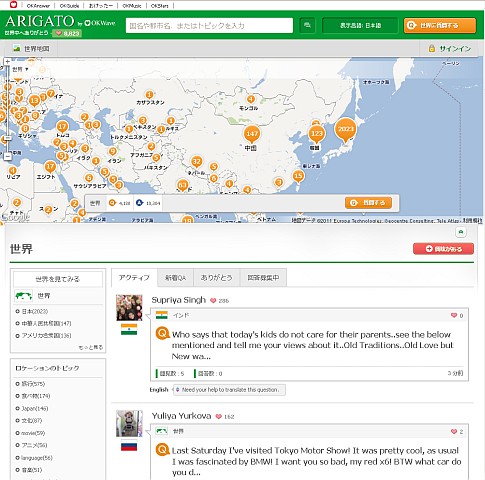This screenshot has height=480, width=485.
Task: Click the heart counter showing 8,823
Action: 67,33
